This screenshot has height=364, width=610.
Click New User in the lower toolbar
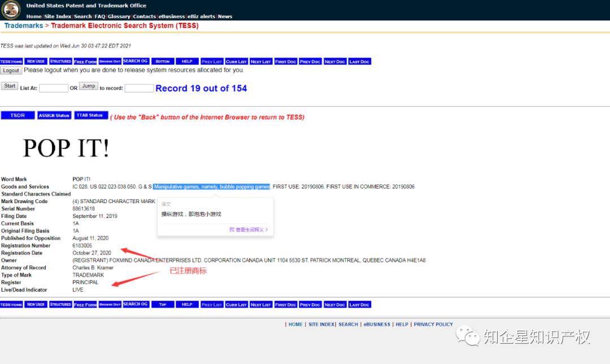36,305
